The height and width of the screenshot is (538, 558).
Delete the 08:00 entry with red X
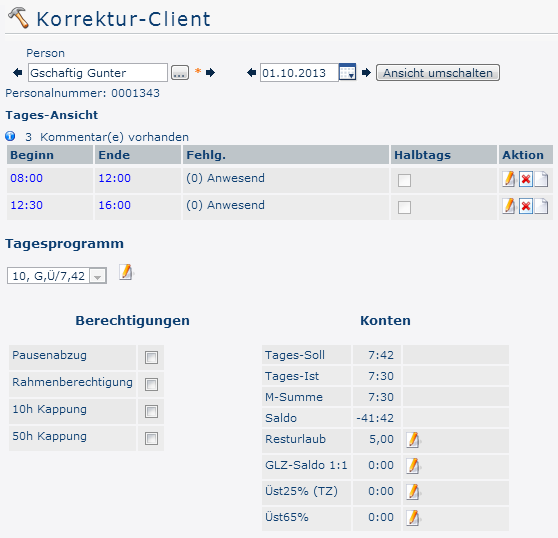pyautogui.click(x=526, y=179)
